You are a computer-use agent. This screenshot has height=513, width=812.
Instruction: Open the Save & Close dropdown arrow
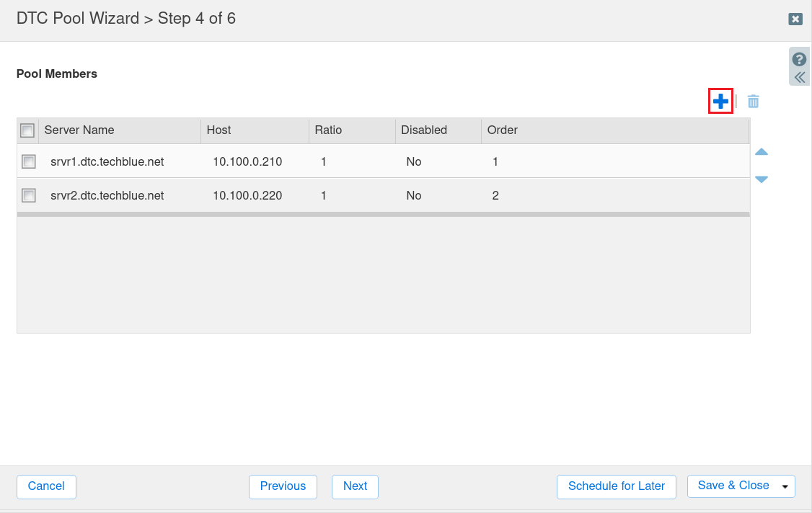[x=785, y=486]
